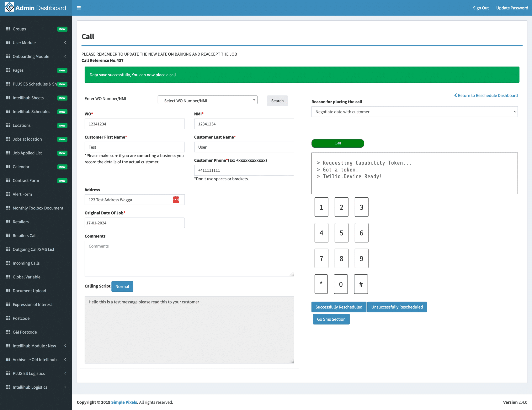Image resolution: width=532 pixels, height=410 pixels.
Task: Click into the Comments text area
Action: click(x=189, y=258)
